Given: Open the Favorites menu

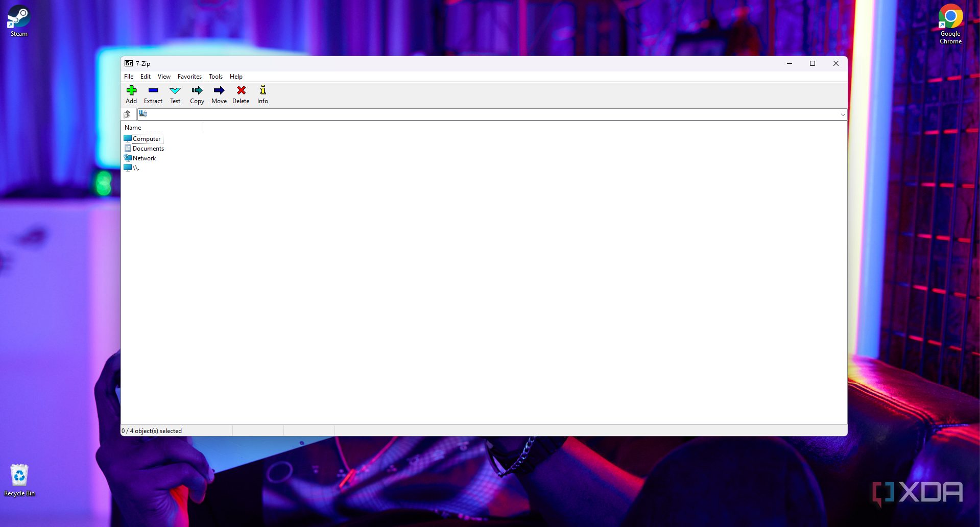Looking at the screenshot, I should [x=189, y=77].
